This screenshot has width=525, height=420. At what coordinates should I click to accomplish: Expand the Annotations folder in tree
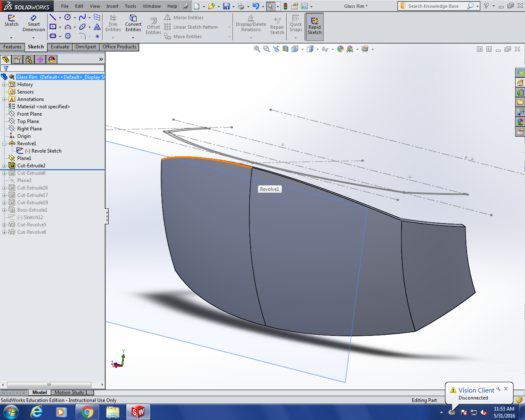[x=5, y=99]
